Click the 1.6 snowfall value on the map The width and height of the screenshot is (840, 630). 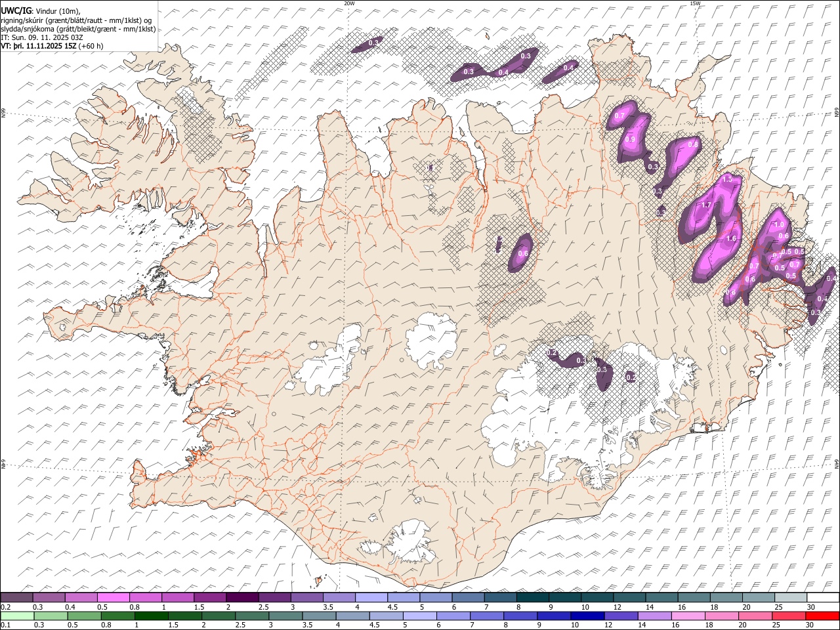(732, 239)
